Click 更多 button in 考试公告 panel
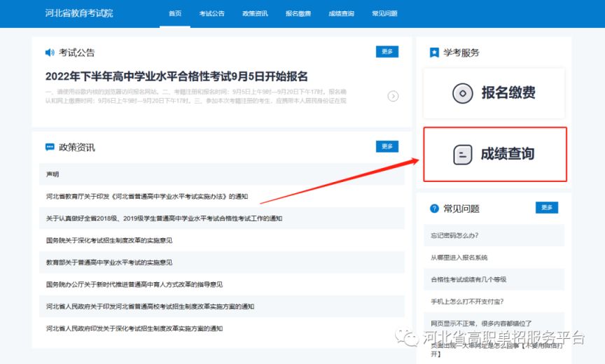This screenshot has height=364, width=605. click(387, 52)
